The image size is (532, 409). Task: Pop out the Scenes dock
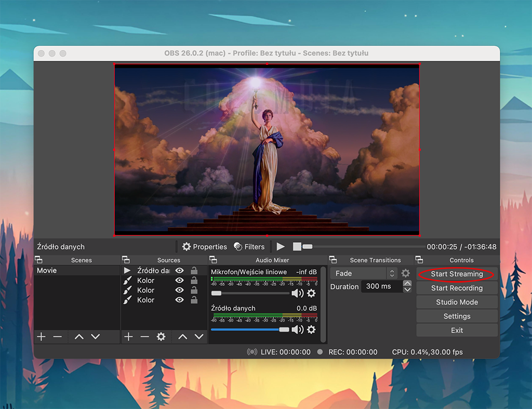click(38, 260)
